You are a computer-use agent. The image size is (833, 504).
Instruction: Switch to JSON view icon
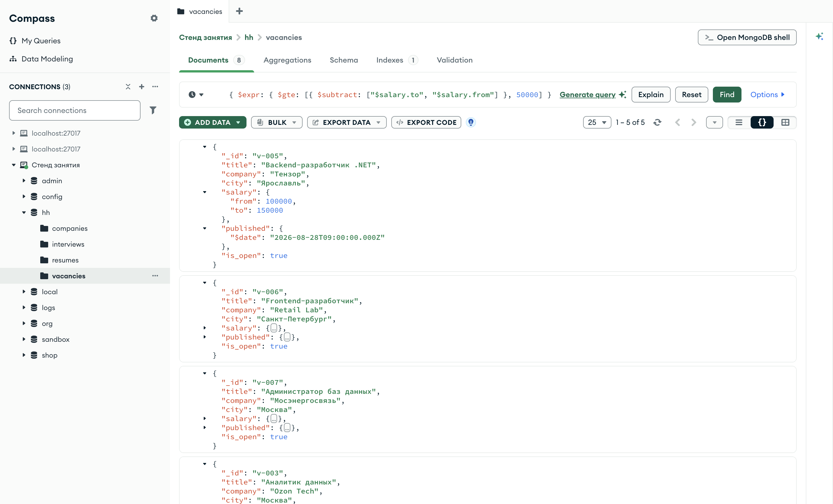762,122
